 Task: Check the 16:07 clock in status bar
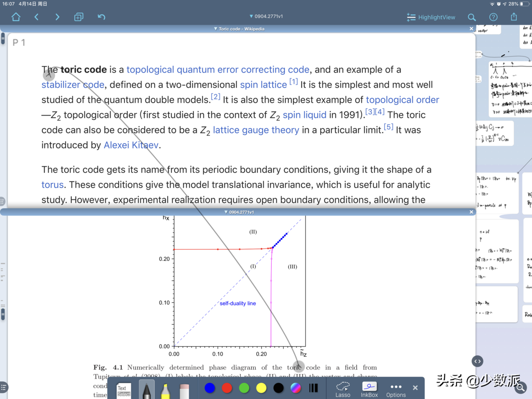pos(9,4)
